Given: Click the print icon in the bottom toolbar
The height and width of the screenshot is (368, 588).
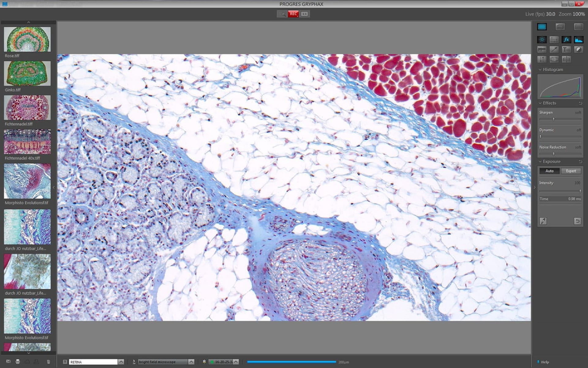Looking at the screenshot, I should pyautogui.click(x=17, y=362).
